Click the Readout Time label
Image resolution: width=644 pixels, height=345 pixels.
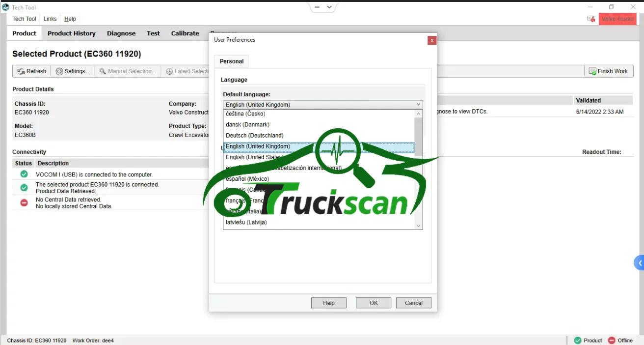[602, 152]
